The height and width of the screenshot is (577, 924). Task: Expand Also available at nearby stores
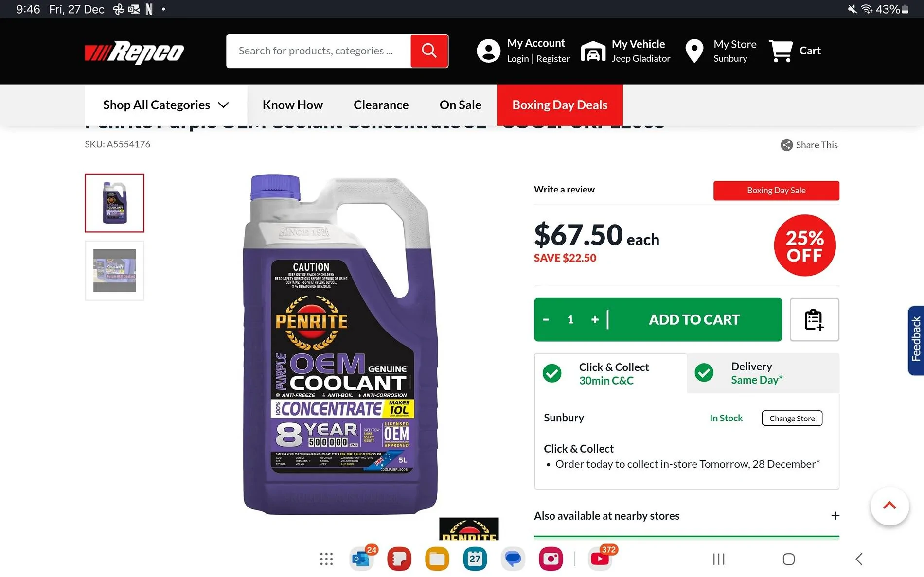tap(687, 516)
